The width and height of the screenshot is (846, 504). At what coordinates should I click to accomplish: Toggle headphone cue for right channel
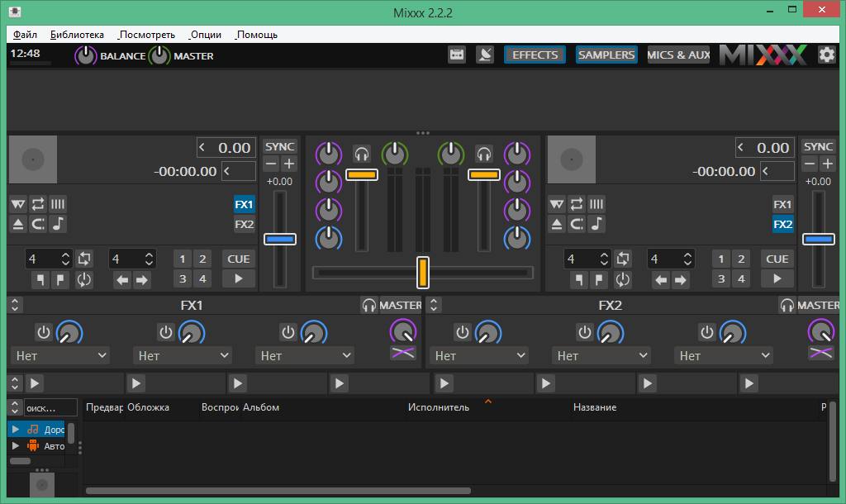(x=483, y=155)
